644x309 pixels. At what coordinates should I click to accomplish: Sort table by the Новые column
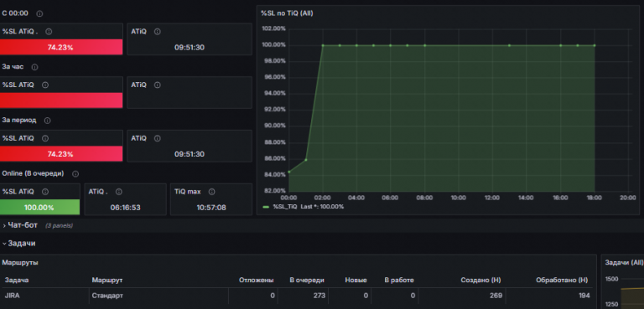click(x=356, y=281)
